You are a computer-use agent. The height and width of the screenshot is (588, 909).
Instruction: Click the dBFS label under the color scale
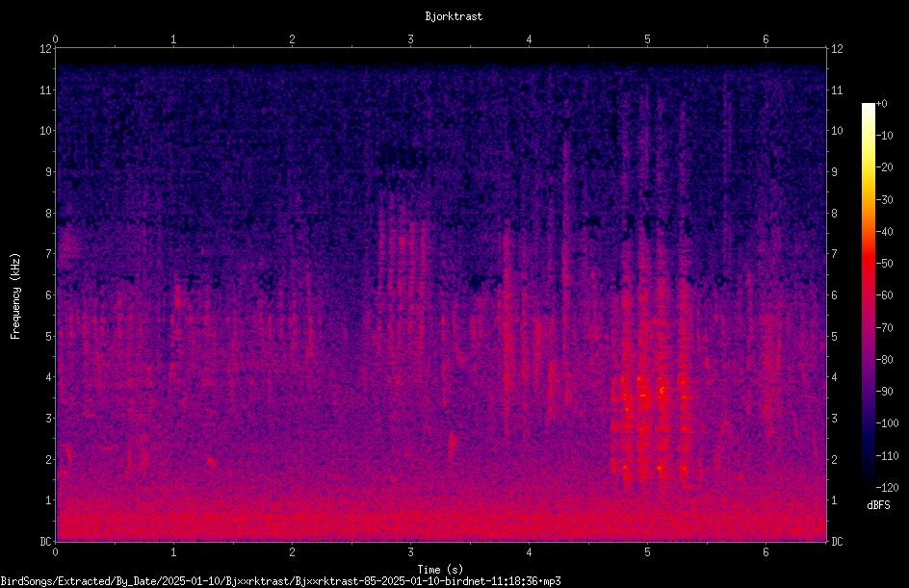pos(878,505)
